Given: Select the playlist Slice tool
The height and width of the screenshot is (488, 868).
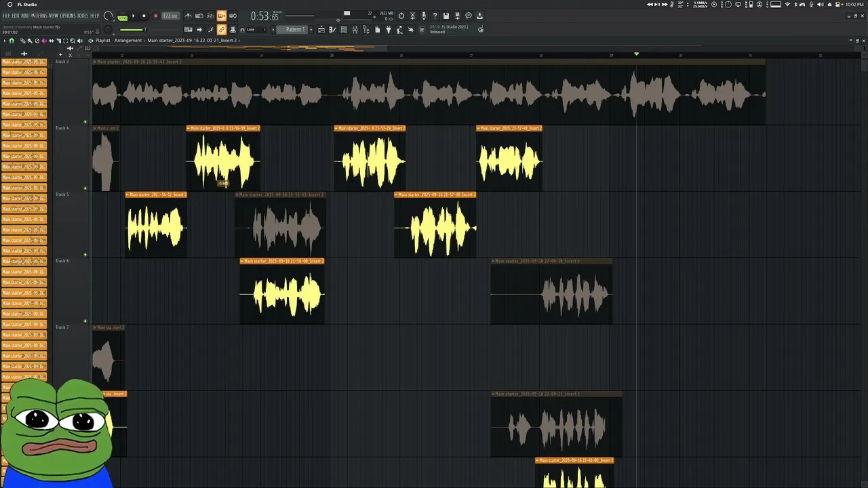Looking at the screenshot, I should (x=59, y=41).
